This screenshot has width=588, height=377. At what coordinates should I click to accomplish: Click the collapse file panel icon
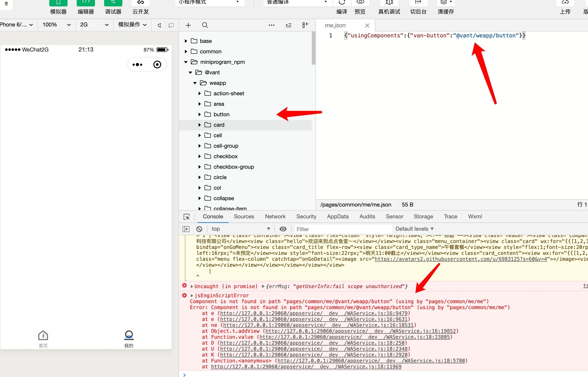[305, 25]
